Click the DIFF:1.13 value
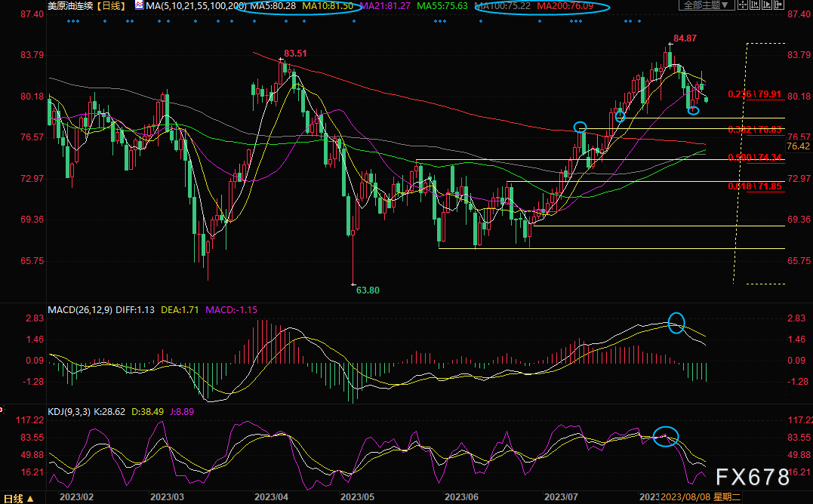 [x=135, y=310]
